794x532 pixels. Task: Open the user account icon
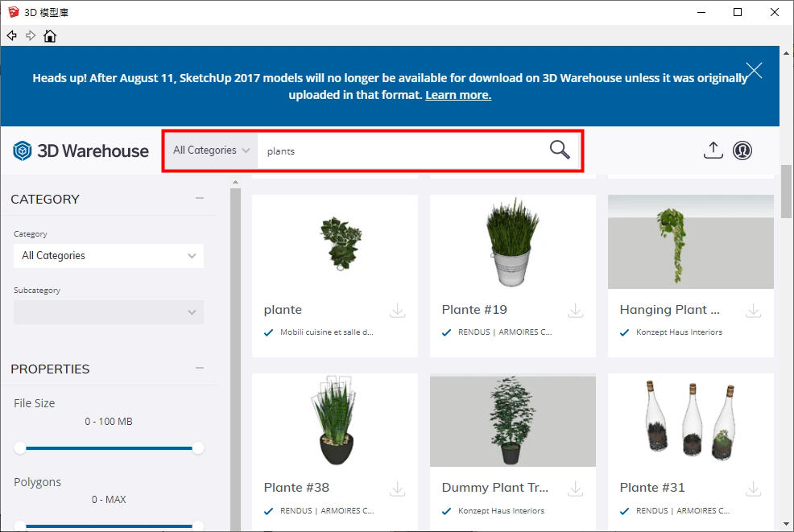point(742,151)
